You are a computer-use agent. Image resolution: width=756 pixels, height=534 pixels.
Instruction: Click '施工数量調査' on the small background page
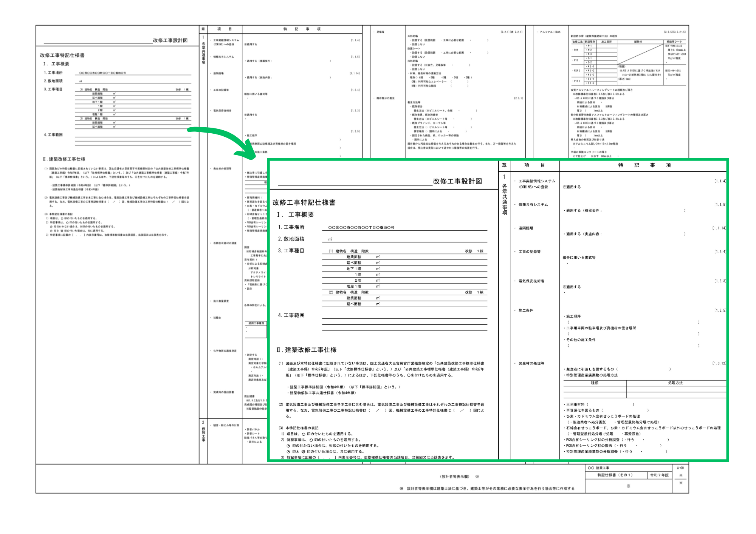pyautogui.click(x=221, y=301)
